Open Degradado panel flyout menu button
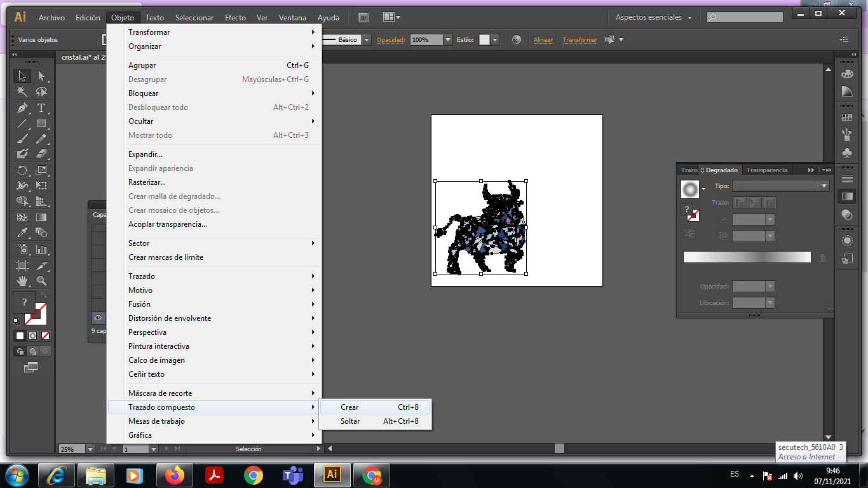 pos(826,170)
